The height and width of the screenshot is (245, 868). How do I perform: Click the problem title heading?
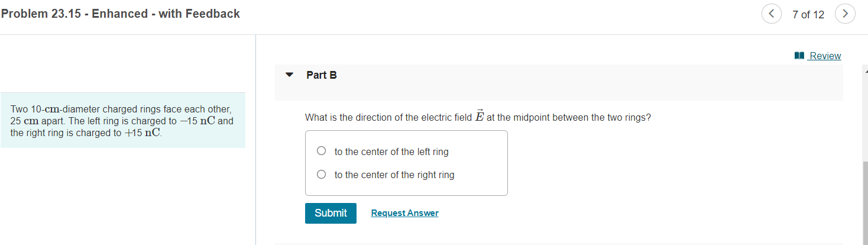pos(121,14)
